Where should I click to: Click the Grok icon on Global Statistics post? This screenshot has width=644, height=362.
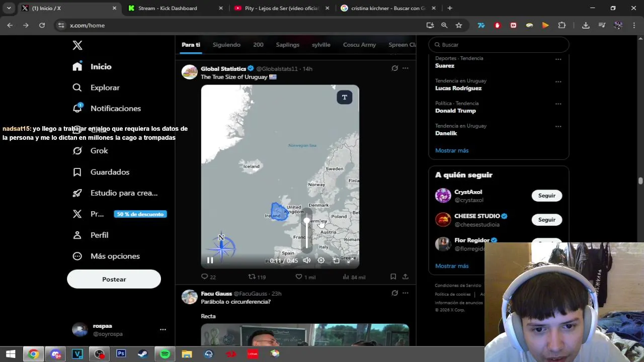point(394,68)
